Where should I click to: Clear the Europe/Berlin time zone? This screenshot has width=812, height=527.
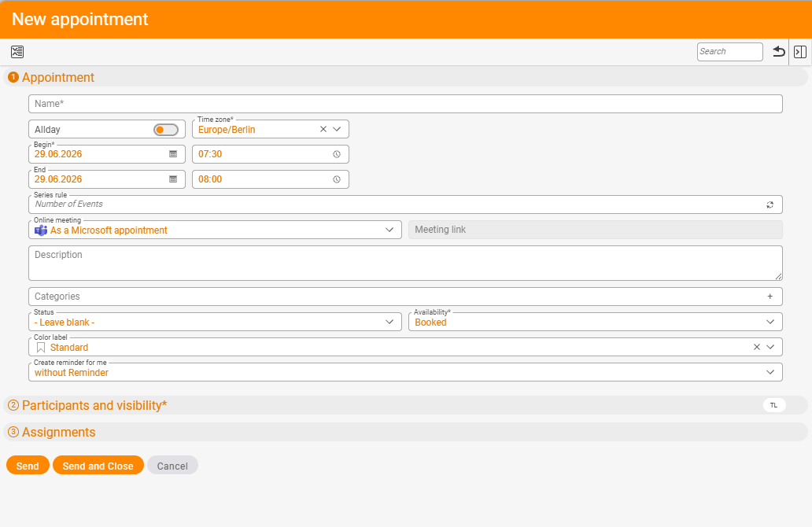tap(323, 129)
